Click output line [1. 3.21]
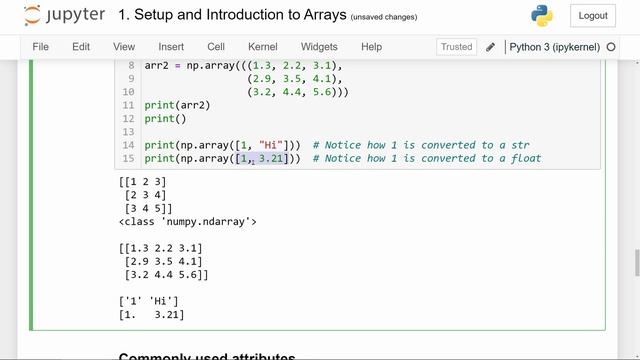Viewport: 640px width, 360px height. coord(151,315)
